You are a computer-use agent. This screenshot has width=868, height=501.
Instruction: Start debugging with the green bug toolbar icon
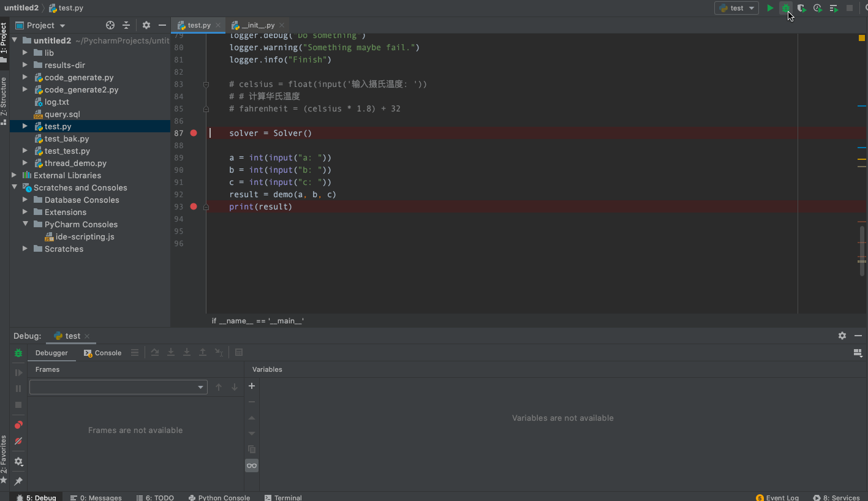786,8
